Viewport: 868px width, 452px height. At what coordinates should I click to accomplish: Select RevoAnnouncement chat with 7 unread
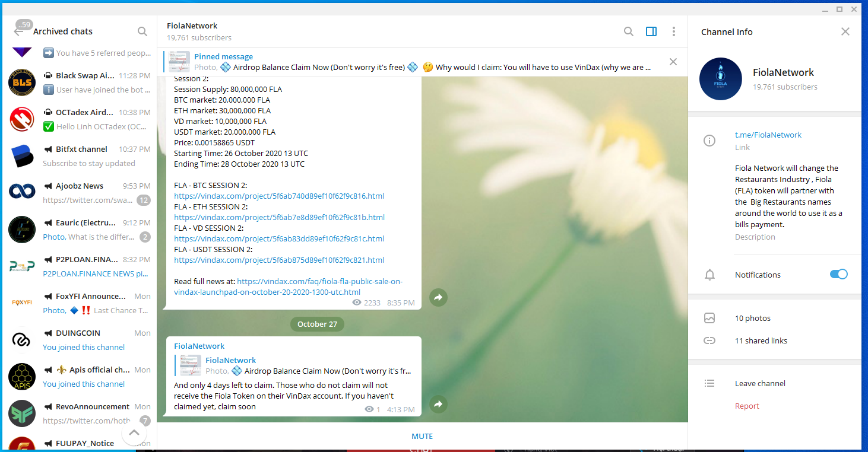pyautogui.click(x=79, y=414)
